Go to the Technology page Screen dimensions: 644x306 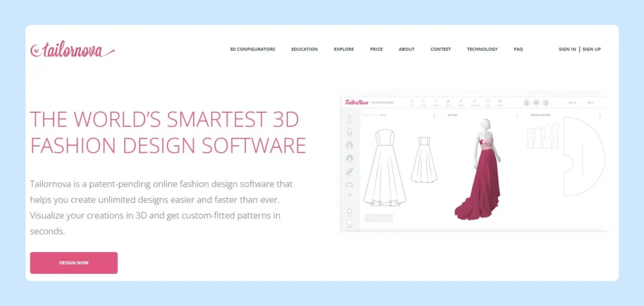pyautogui.click(x=482, y=49)
